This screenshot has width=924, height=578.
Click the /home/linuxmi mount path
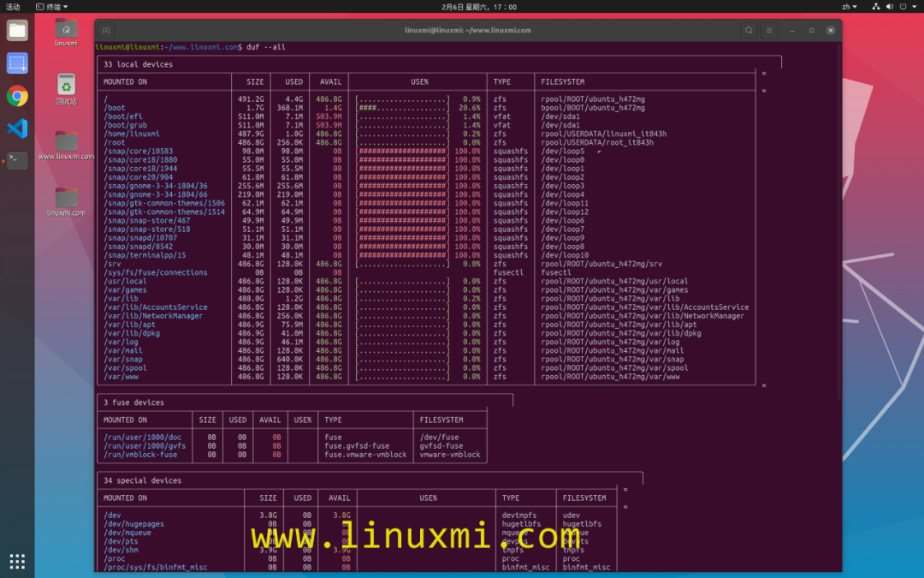coord(132,134)
